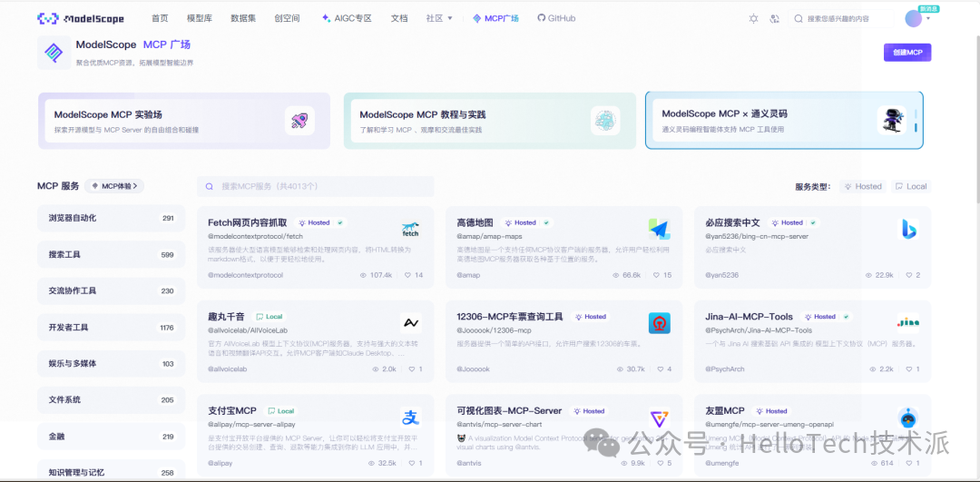
Task: Click the magnifier icon in MCP service search
Action: click(x=210, y=186)
